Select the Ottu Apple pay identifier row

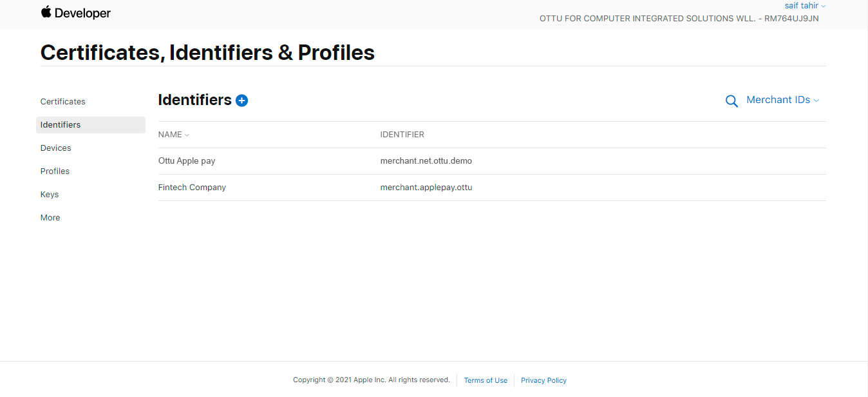pyautogui.click(x=187, y=160)
